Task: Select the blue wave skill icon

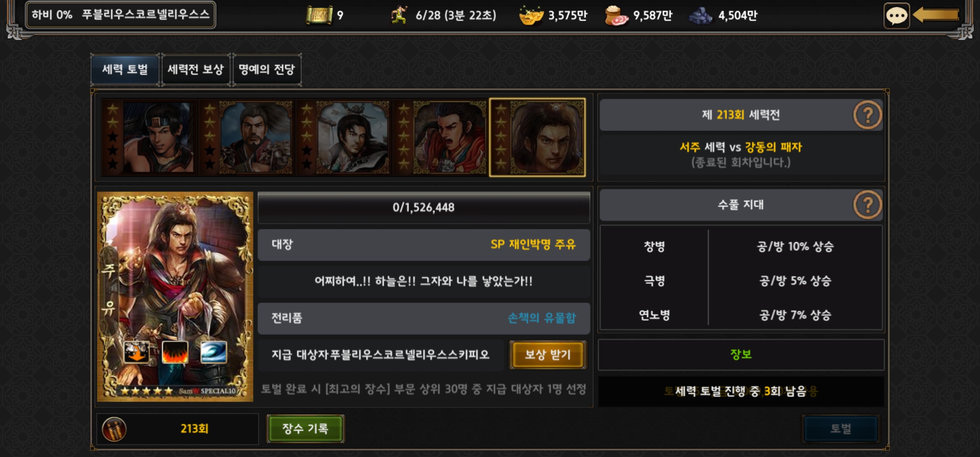Action: [x=214, y=352]
